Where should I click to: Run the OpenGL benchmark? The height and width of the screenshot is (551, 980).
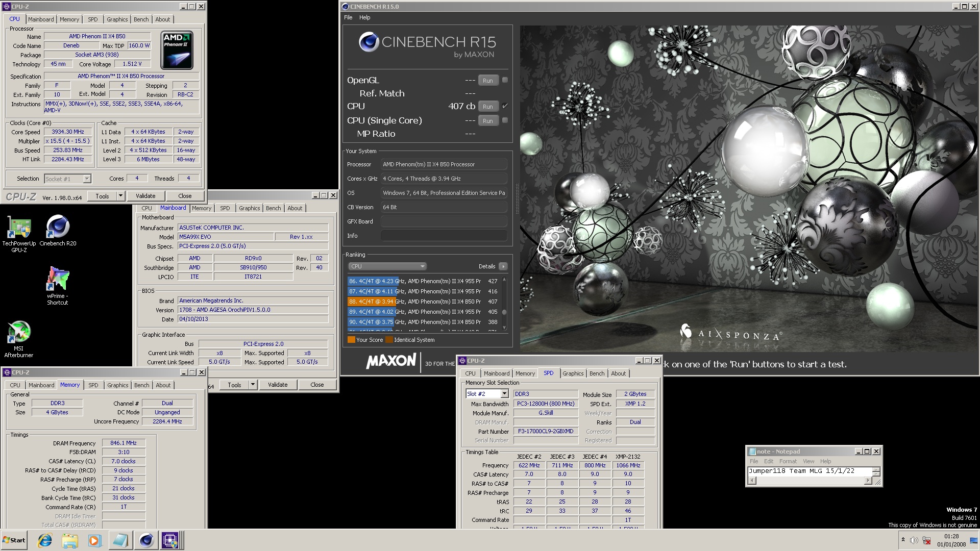[x=487, y=81]
